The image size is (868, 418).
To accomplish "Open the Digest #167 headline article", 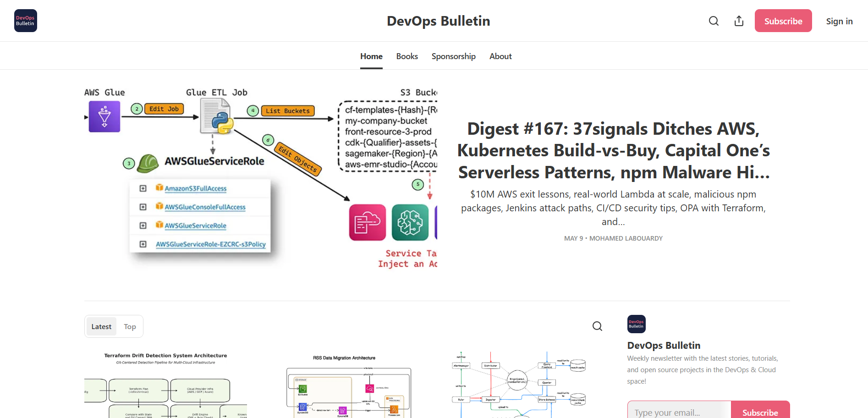I will click(613, 151).
